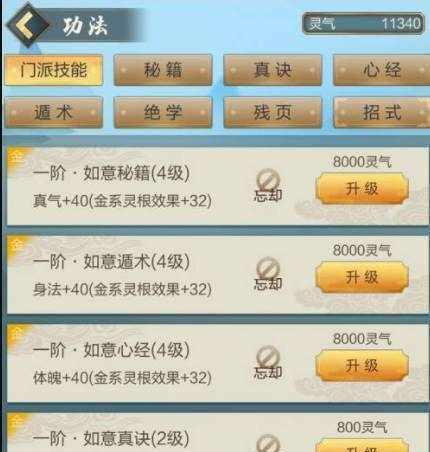Select the 绝学 tab
This screenshot has width=430, height=452.
(163, 112)
